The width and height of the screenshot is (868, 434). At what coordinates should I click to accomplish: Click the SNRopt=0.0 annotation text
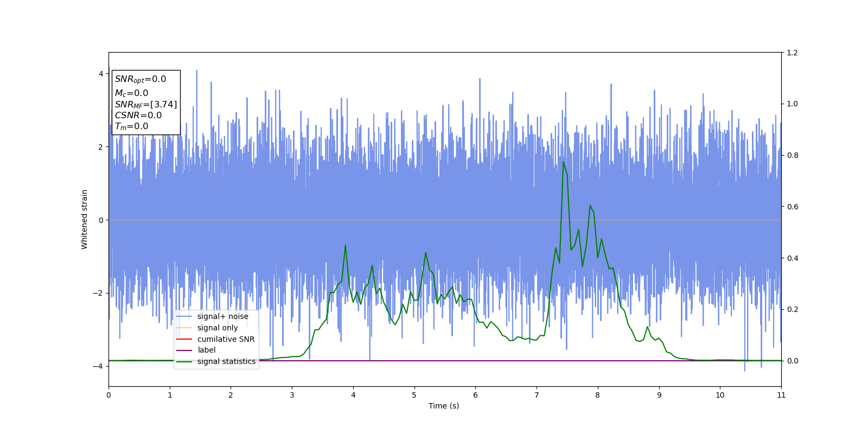coord(141,79)
